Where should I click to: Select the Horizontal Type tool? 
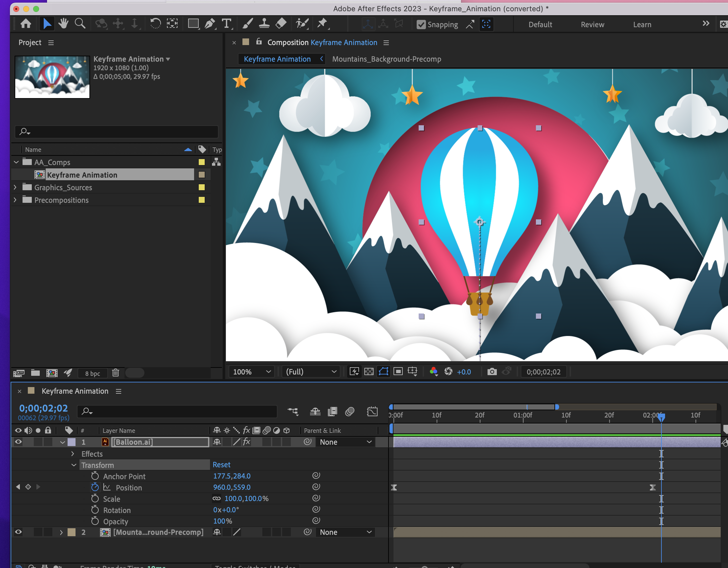[227, 23]
